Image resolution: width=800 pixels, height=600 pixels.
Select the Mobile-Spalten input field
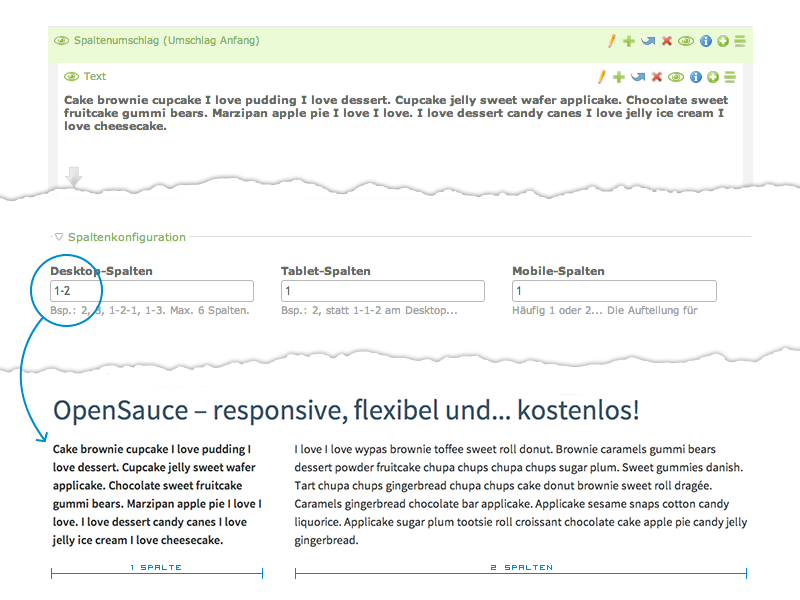[614, 291]
